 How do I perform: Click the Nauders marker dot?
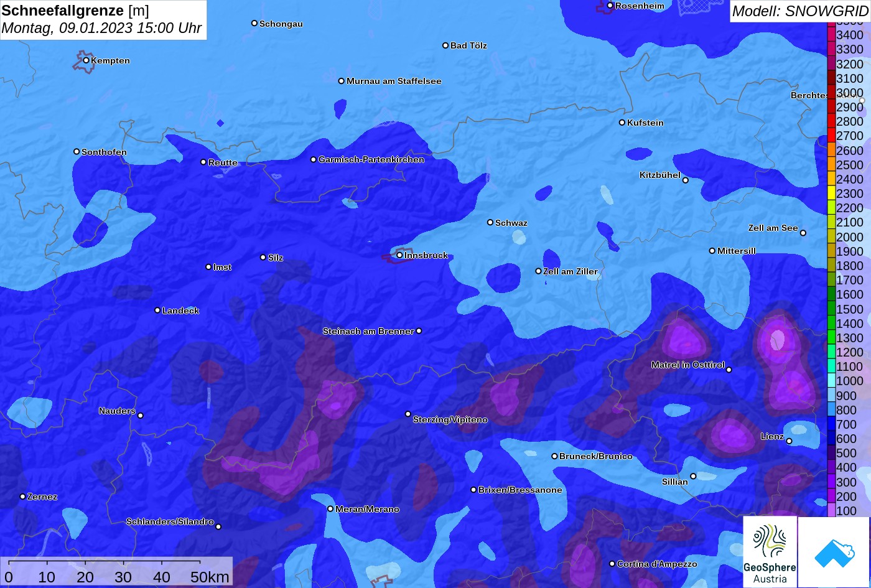[141, 416]
